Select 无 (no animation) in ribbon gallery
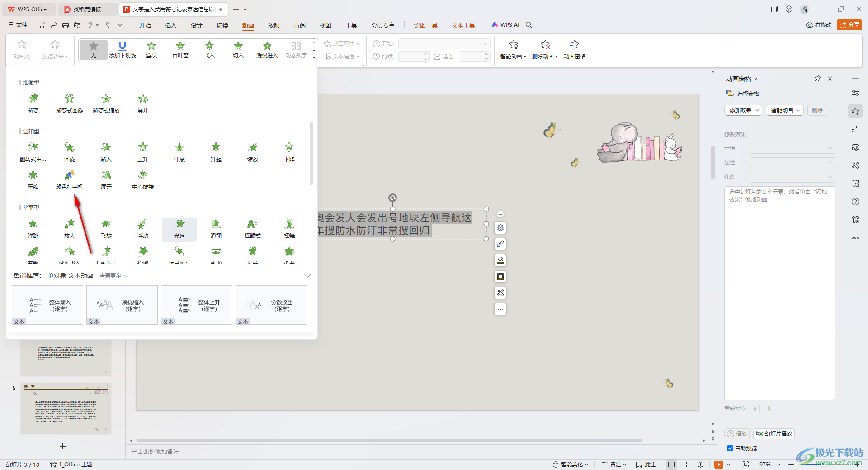This screenshot has height=470, width=868. click(94, 50)
